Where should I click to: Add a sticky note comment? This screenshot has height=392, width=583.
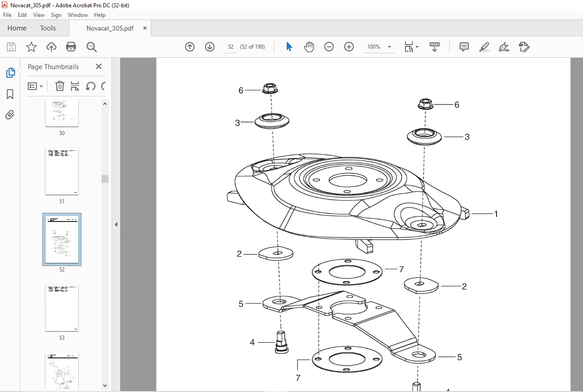coord(464,47)
